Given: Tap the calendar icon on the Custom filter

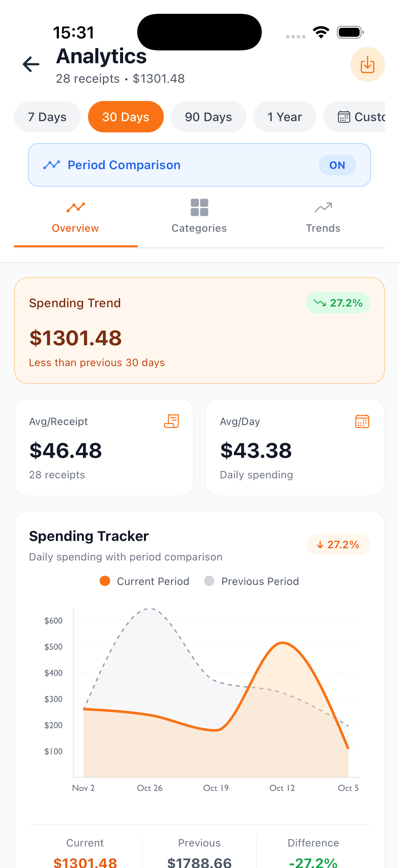Looking at the screenshot, I should pos(344,117).
